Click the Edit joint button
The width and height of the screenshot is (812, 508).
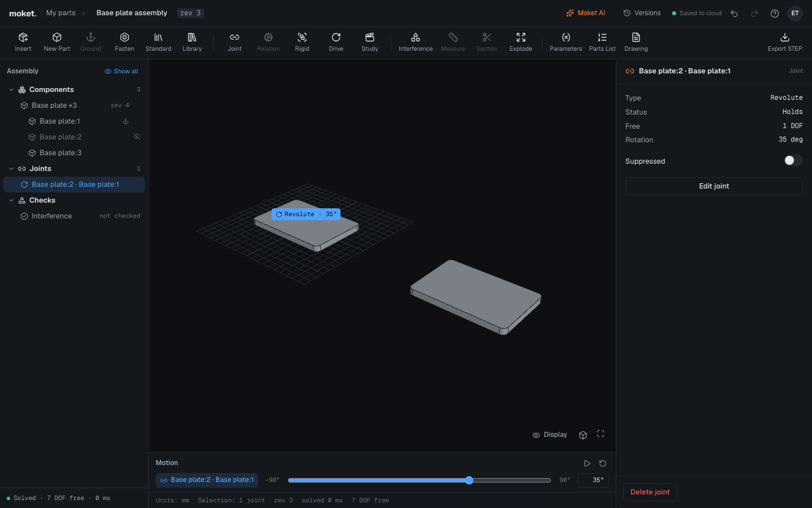point(714,186)
